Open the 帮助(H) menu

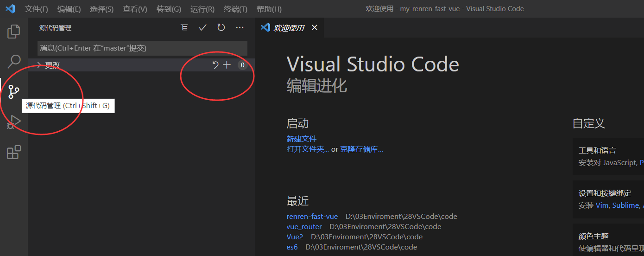(269, 9)
